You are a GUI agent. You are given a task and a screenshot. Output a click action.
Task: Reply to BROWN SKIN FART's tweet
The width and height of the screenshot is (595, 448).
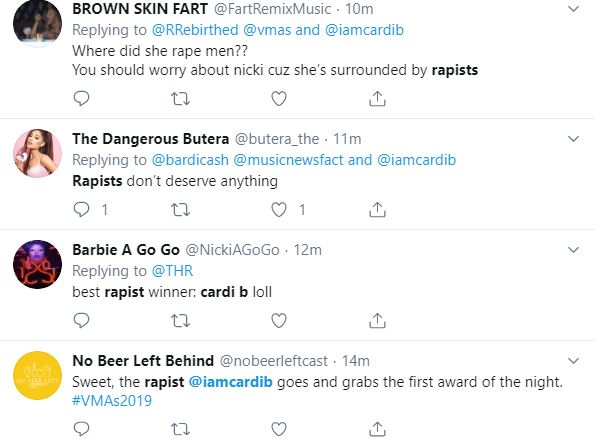click(x=81, y=99)
